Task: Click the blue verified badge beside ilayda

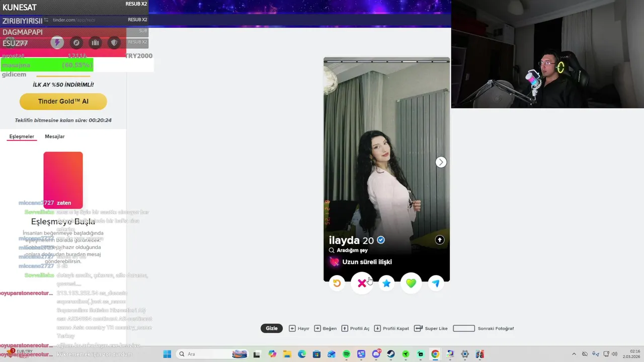Action: pos(381,240)
